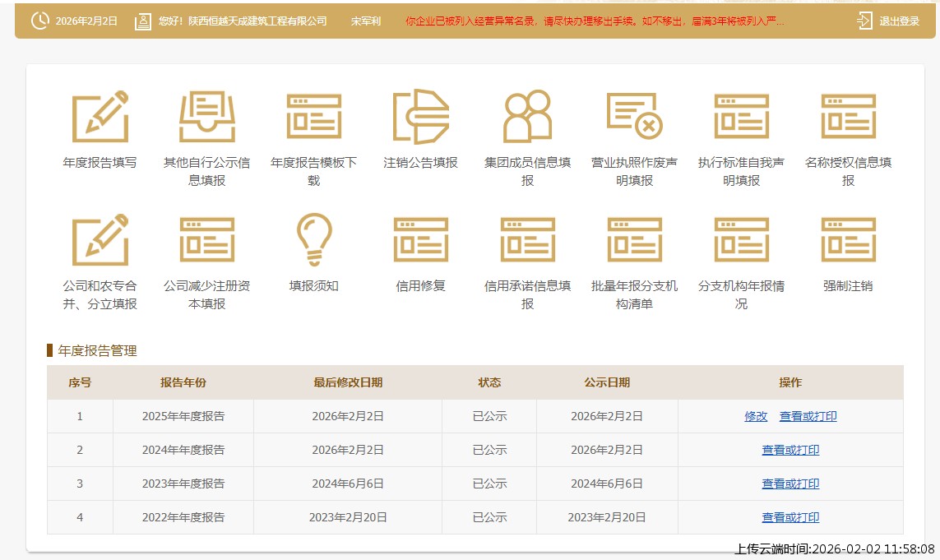Click the 公司减少注册资本填报 icon

[x=207, y=240]
